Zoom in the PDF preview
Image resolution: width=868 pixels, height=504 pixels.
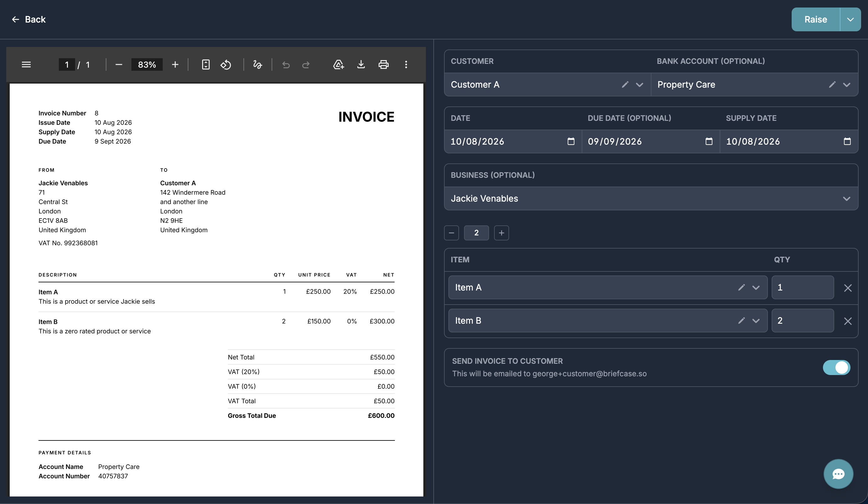click(x=175, y=64)
